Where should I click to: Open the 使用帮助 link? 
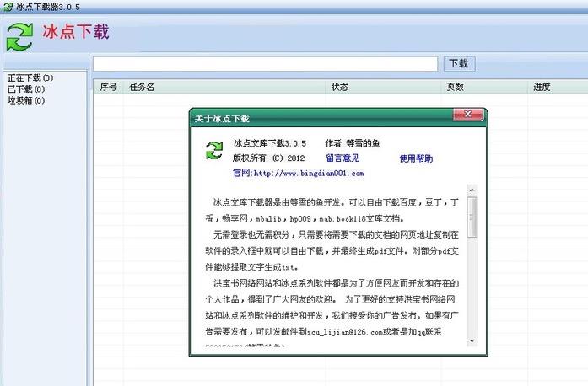[416, 158]
